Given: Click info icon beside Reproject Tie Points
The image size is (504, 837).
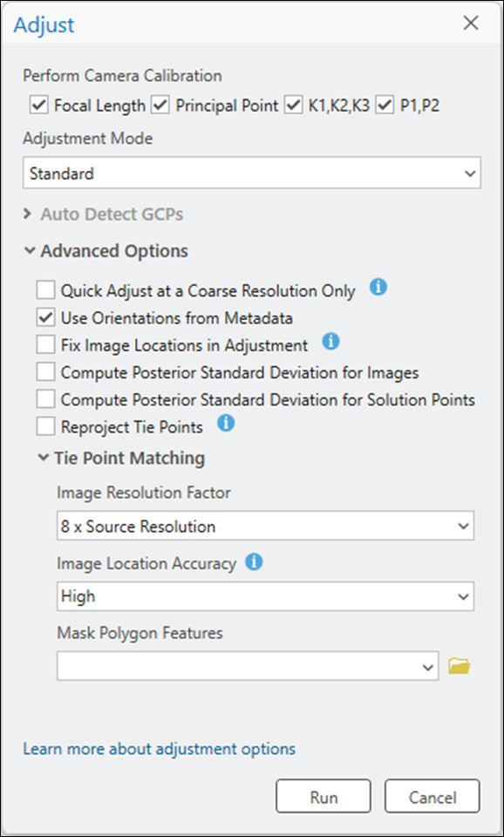Looking at the screenshot, I should coord(227,425).
